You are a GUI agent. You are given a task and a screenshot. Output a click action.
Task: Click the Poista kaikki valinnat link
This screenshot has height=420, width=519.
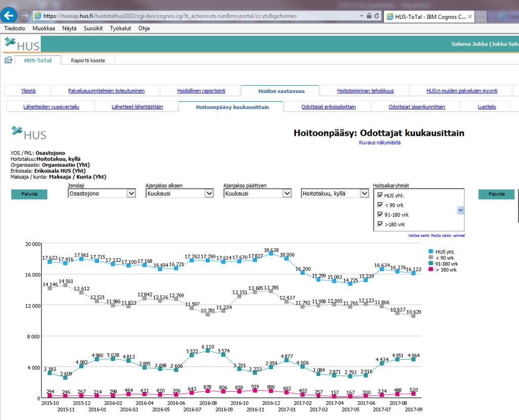point(448,236)
